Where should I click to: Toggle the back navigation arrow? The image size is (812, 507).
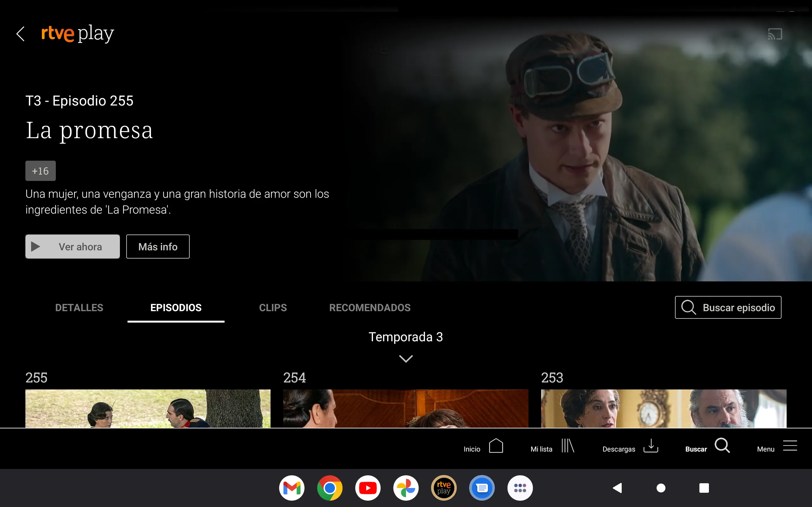(21, 33)
